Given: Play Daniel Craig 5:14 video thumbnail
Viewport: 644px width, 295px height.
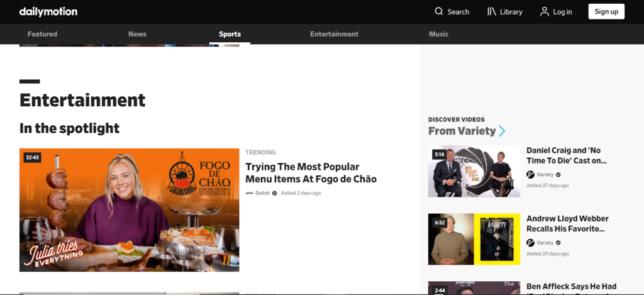Looking at the screenshot, I should tap(474, 171).
